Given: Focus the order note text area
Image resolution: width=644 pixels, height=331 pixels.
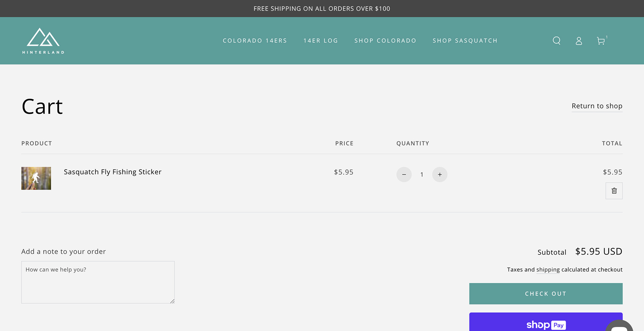Looking at the screenshot, I should pyautogui.click(x=98, y=282).
